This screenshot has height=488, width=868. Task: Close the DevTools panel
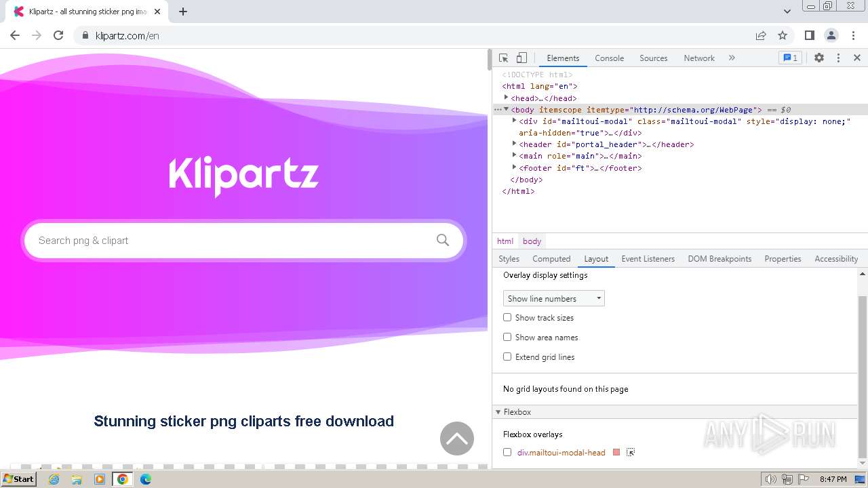tap(857, 58)
